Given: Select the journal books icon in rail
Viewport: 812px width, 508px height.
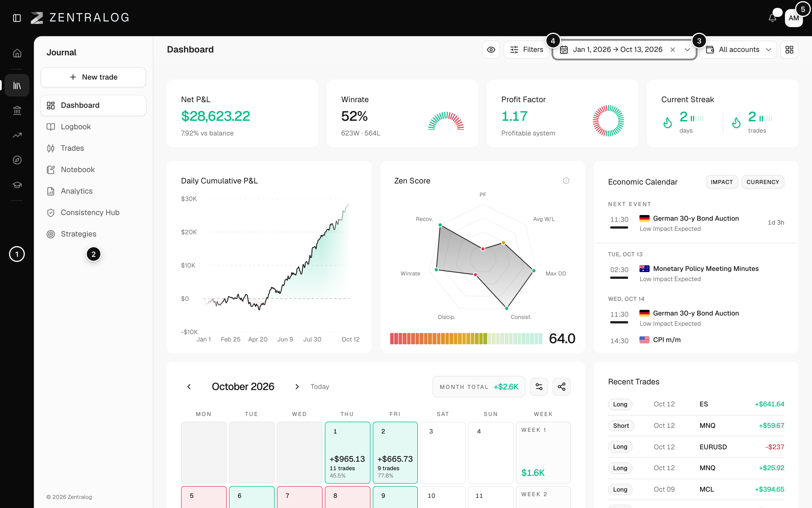Looking at the screenshot, I should [17, 85].
